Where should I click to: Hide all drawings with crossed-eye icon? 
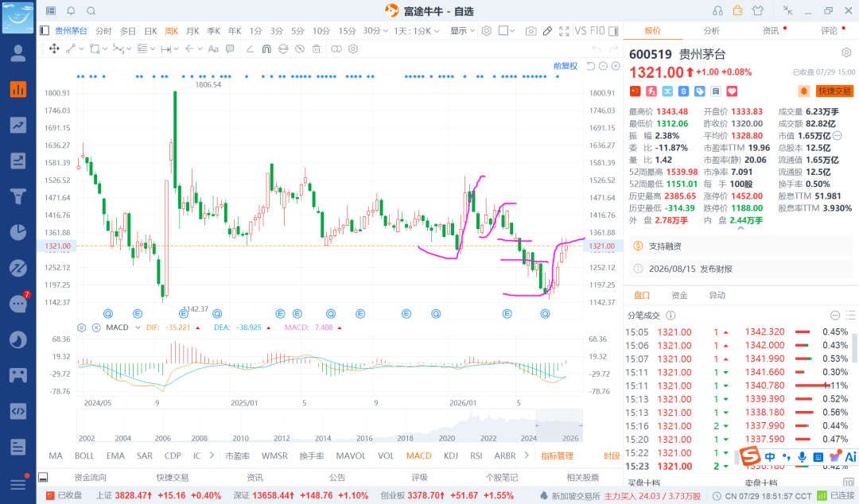300,48
